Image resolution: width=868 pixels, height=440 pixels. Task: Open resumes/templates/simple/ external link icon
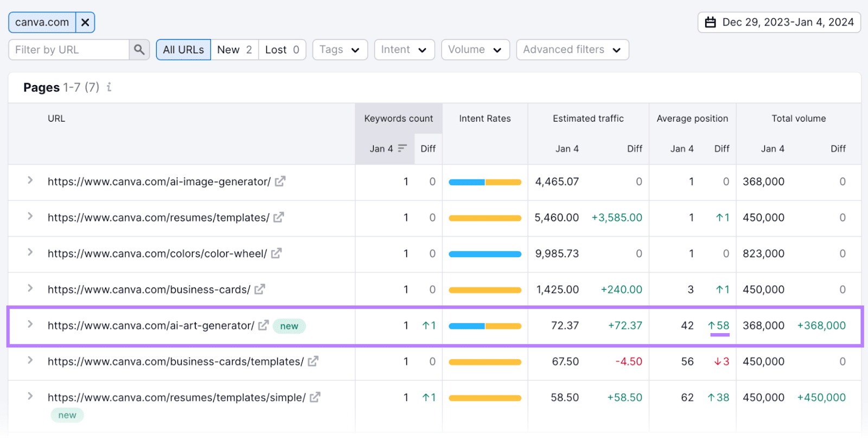point(315,397)
